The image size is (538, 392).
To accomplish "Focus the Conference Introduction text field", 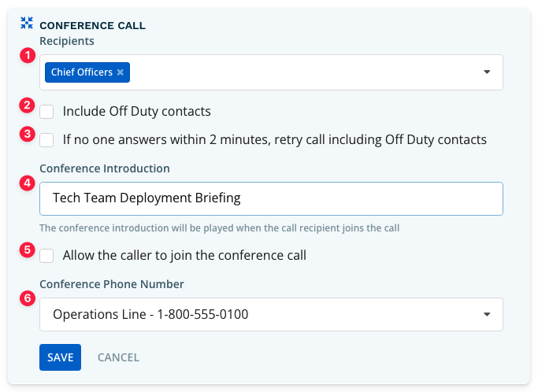I will point(271,198).
